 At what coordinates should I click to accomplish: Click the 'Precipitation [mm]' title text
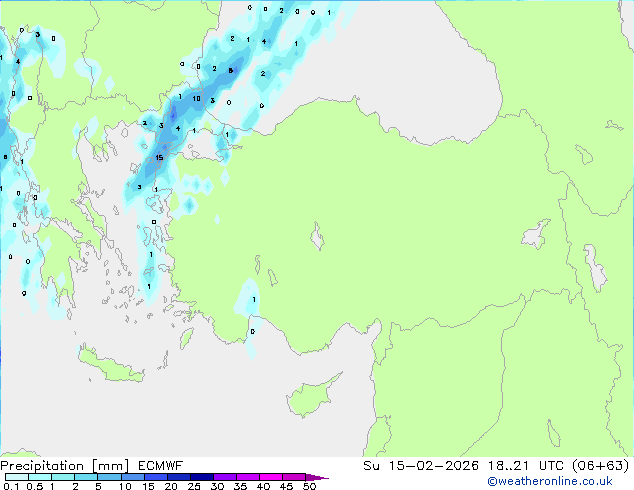pos(65,466)
